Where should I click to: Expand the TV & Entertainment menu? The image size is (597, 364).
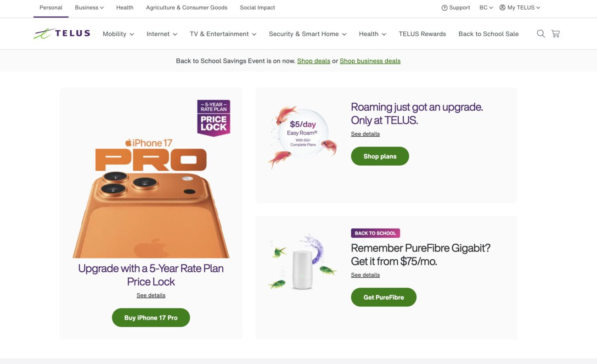click(x=223, y=34)
